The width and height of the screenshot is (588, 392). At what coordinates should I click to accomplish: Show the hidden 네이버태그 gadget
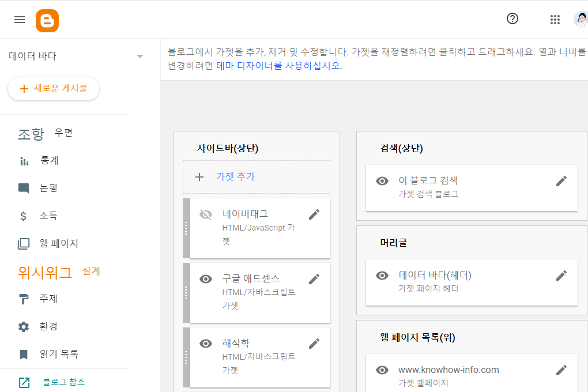tap(206, 214)
